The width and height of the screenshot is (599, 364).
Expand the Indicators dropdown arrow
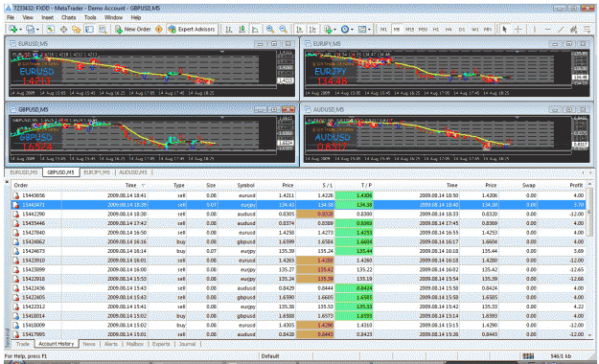(335, 30)
